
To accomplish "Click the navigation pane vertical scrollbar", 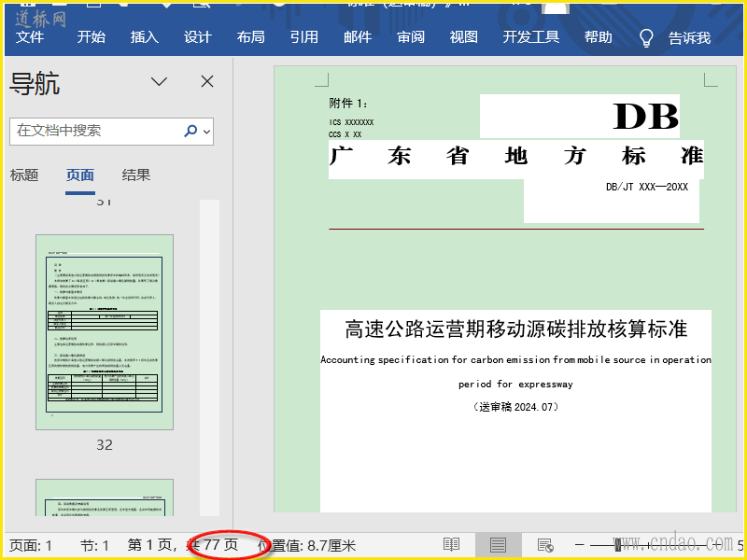I will 209,357.
